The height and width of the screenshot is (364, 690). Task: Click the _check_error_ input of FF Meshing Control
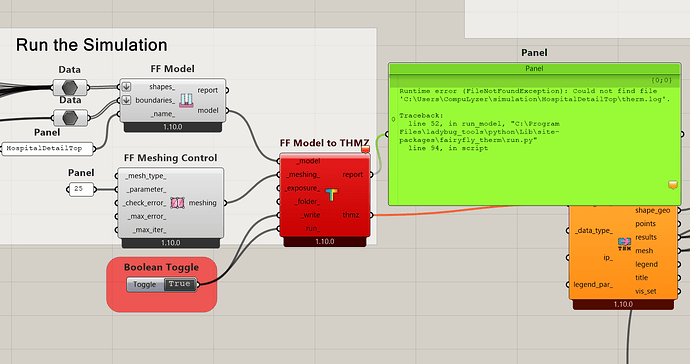(x=144, y=203)
